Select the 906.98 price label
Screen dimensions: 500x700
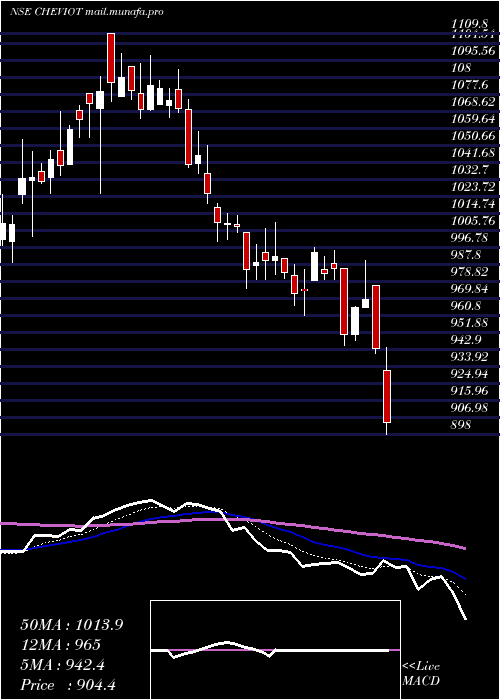(470, 407)
